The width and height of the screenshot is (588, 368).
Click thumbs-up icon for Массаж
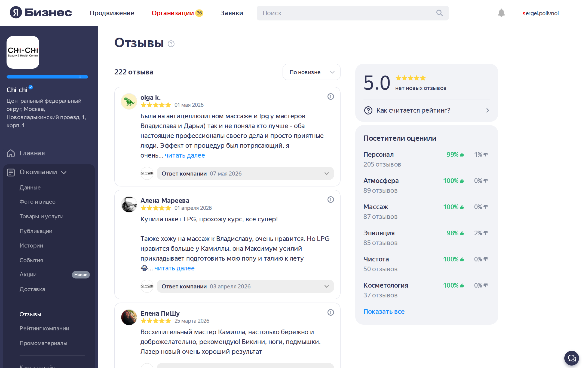click(462, 207)
